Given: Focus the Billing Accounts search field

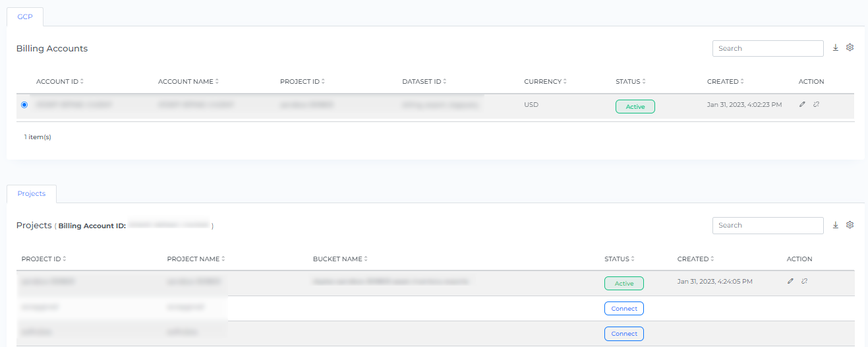Looking at the screenshot, I should point(767,48).
